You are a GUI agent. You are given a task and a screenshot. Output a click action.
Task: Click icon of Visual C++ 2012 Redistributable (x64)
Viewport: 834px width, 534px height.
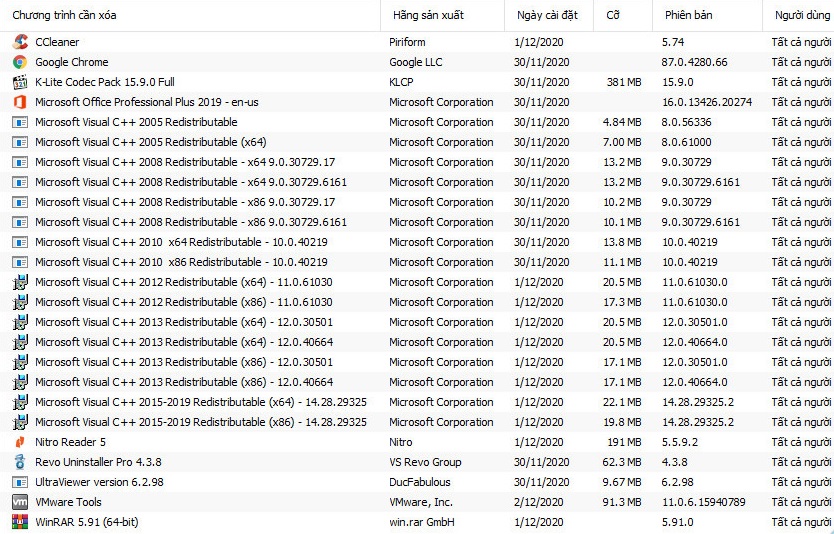pos(20,282)
